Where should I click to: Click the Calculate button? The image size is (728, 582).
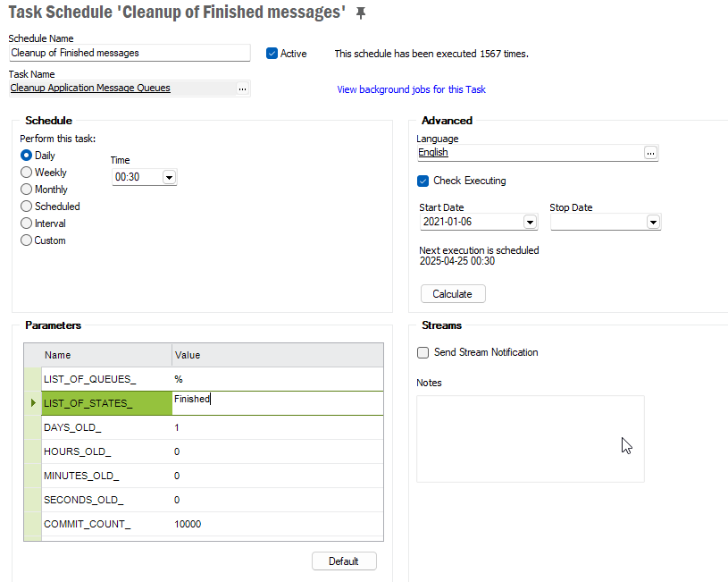point(453,294)
